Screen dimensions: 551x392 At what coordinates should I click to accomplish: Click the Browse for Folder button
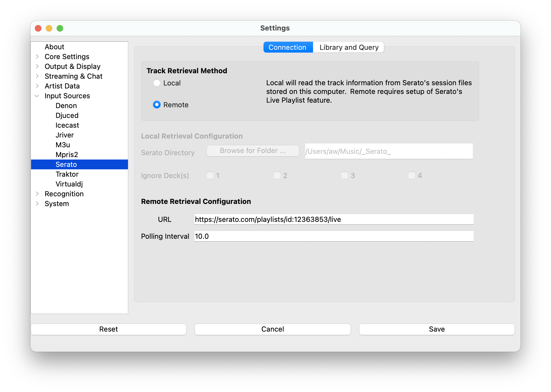[x=253, y=151]
